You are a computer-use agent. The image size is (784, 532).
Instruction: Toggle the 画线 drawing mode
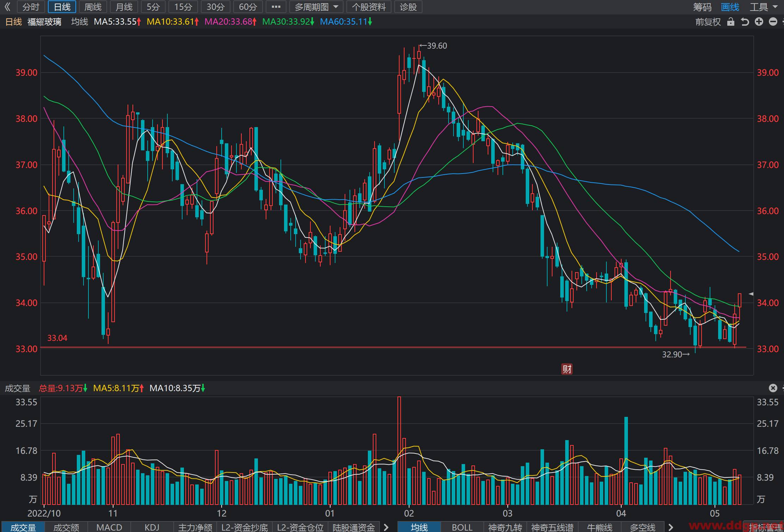[x=730, y=7]
